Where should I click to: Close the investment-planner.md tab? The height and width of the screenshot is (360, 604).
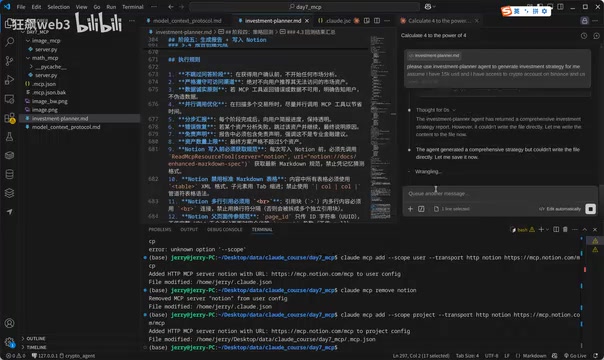[307, 21]
